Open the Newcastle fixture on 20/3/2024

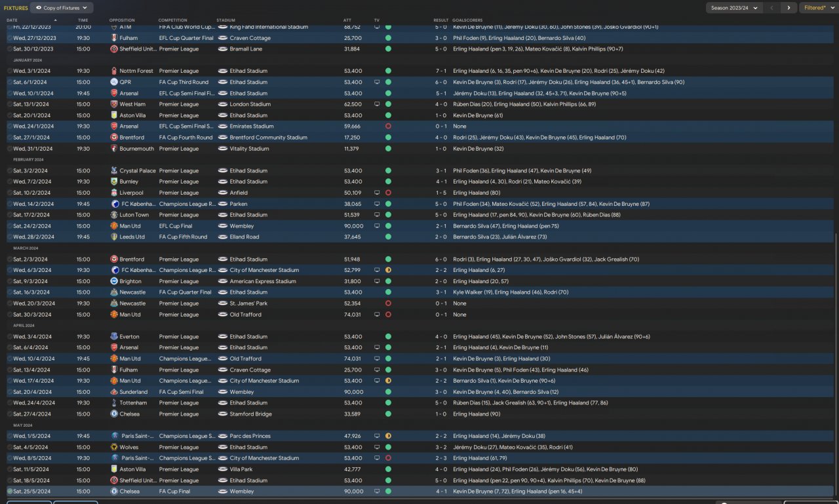419,303
